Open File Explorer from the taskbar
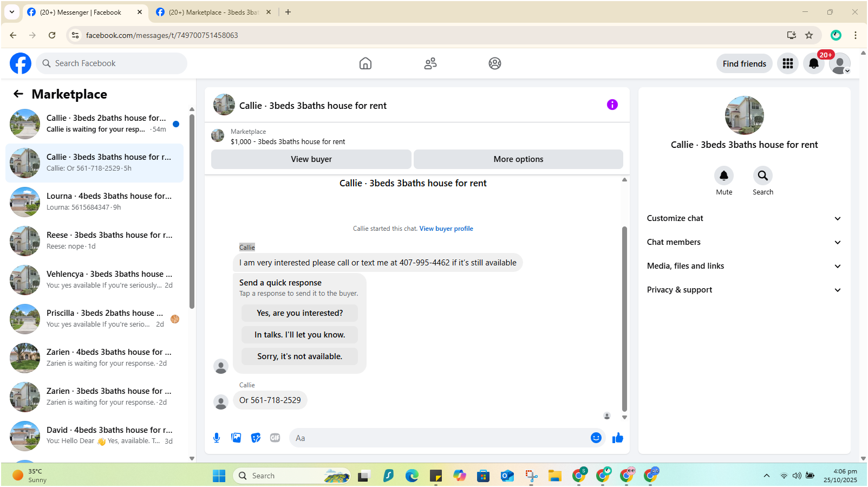868x487 pixels. [x=555, y=476]
